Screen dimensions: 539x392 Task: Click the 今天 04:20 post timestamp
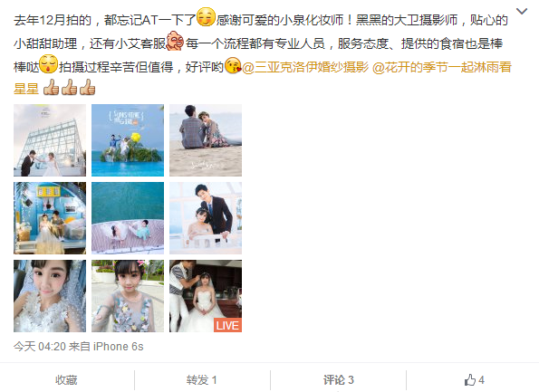40,347
